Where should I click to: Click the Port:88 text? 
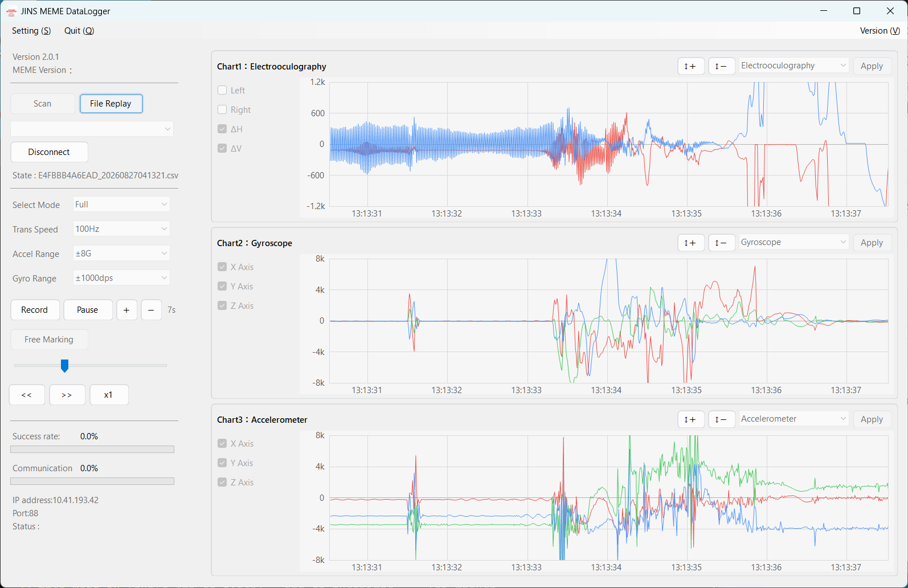(26, 513)
